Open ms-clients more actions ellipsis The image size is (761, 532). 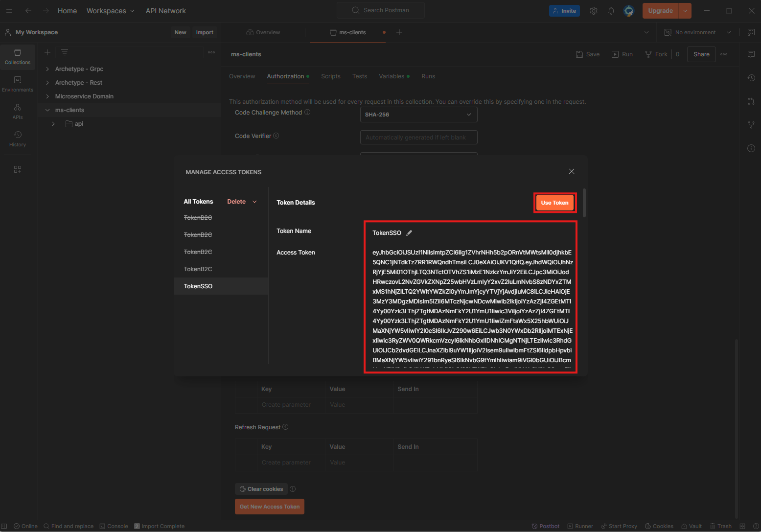coord(724,54)
